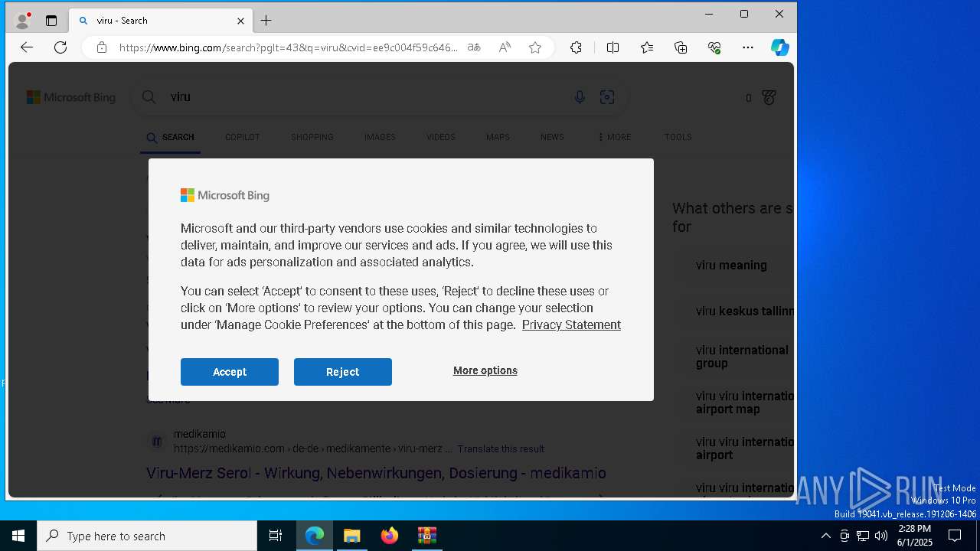Click the Edge address bar URL
Viewport: 980px width, 551px height.
click(x=289, y=47)
